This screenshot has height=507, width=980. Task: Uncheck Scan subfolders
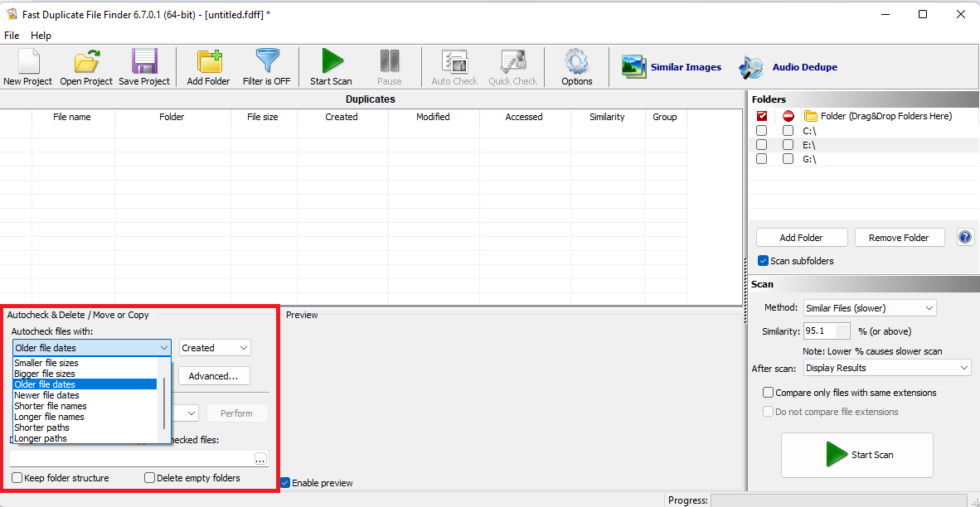(763, 261)
